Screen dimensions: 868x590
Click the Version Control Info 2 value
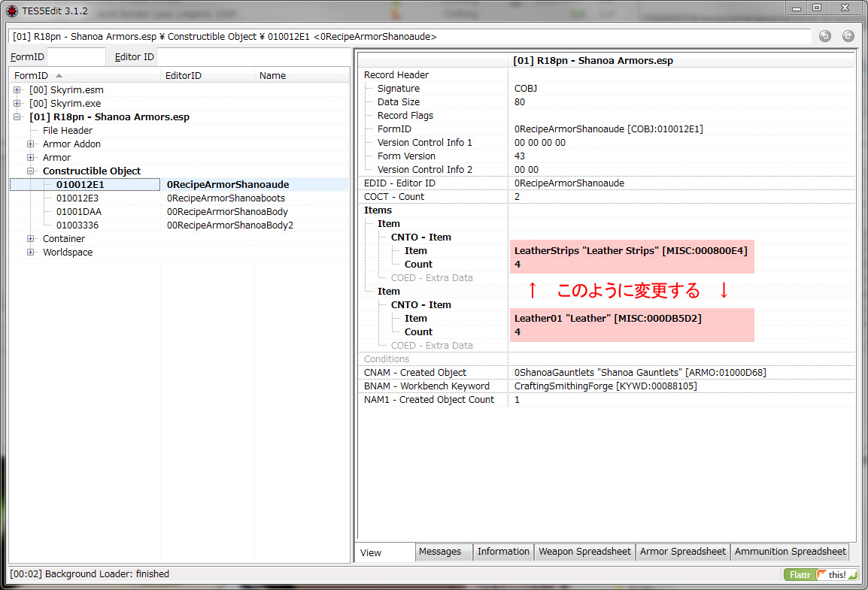[526, 170]
